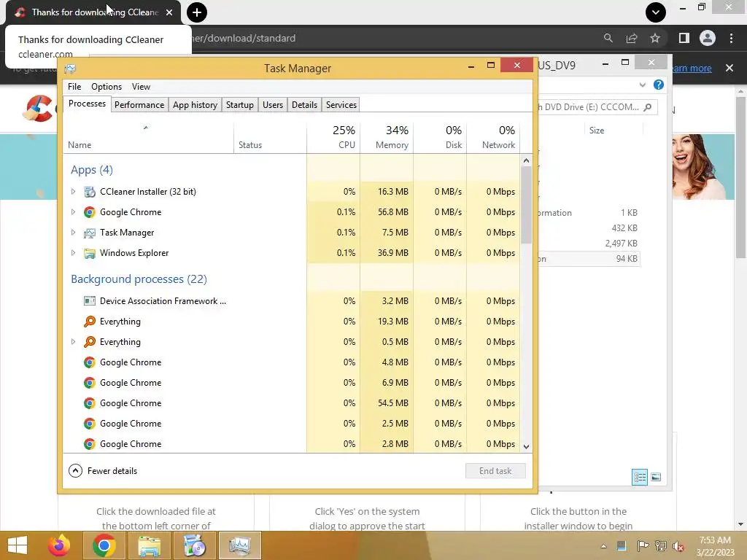Sort by the Name column header

pyautogui.click(x=148, y=136)
